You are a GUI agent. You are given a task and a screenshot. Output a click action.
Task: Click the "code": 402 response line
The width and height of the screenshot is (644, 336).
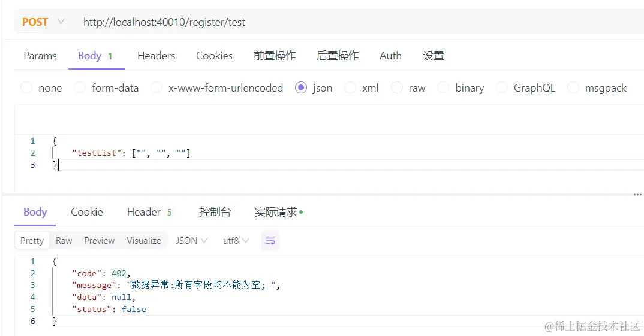tap(101, 273)
